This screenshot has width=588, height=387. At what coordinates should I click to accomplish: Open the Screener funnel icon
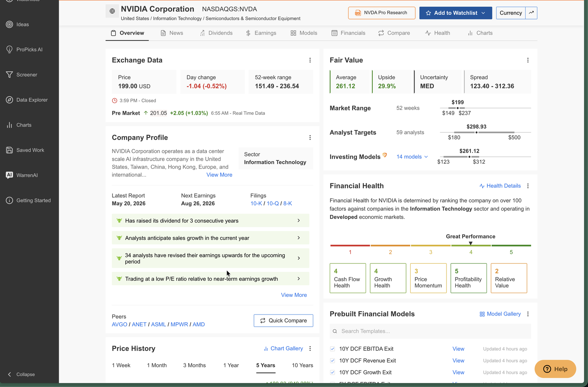pyautogui.click(x=10, y=75)
